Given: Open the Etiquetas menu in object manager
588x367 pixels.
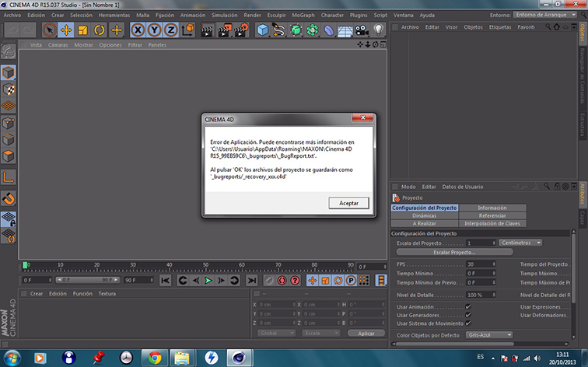Looking at the screenshot, I should tap(500, 27).
